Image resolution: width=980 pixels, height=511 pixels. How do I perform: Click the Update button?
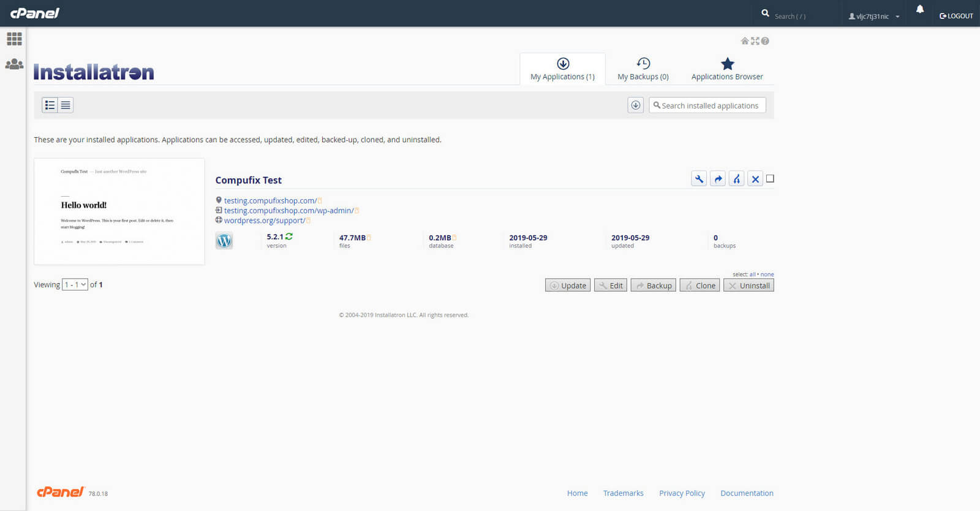[x=567, y=286]
